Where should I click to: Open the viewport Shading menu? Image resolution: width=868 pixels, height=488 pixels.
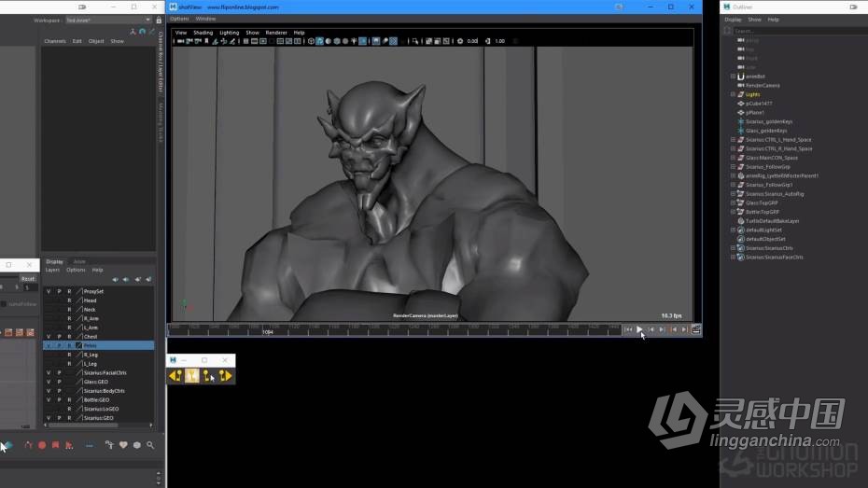(x=203, y=33)
